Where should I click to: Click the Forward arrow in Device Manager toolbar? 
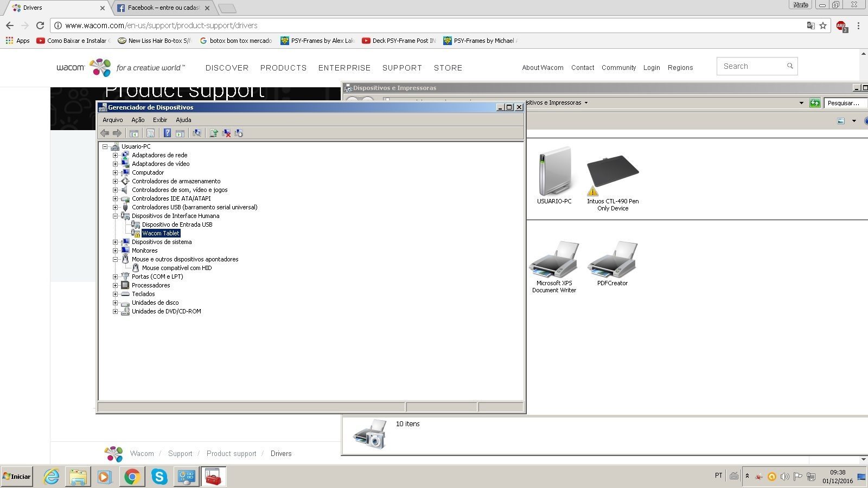117,133
